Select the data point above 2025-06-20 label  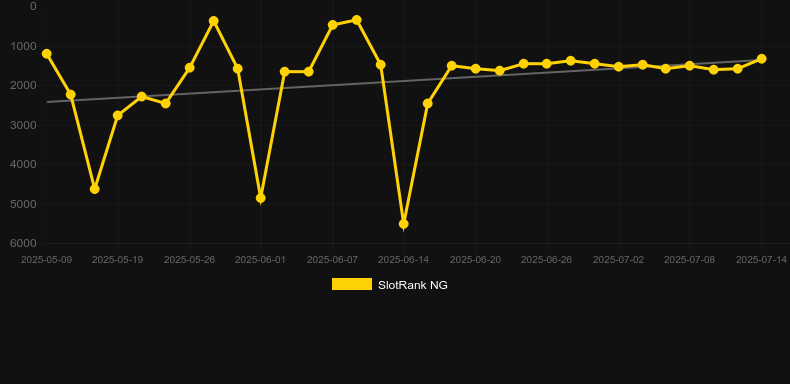pyautogui.click(x=476, y=69)
